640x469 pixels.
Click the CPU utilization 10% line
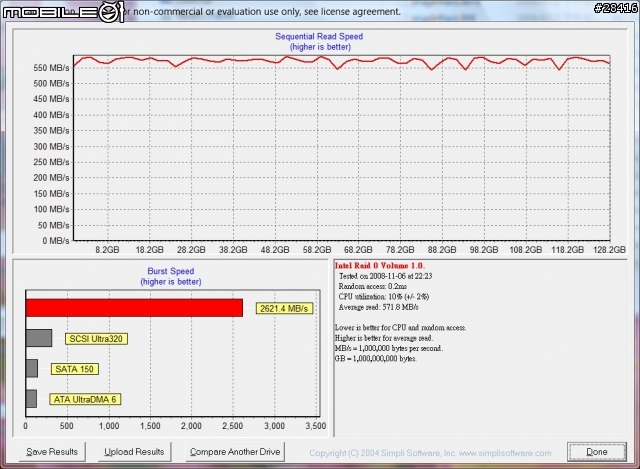pyautogui.click(x=384, y=297)
